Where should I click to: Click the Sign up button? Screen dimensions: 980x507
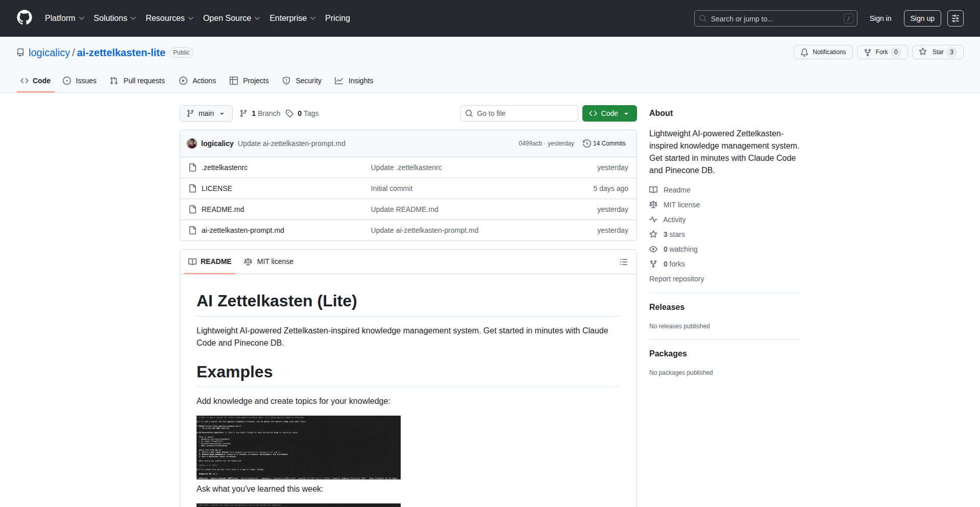[922, 18]
